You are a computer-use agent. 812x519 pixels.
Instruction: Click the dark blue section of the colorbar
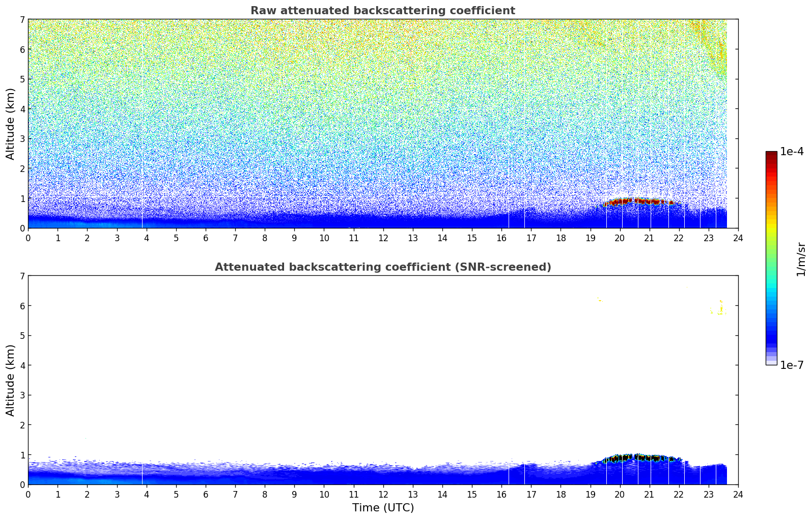coord(771,336)
